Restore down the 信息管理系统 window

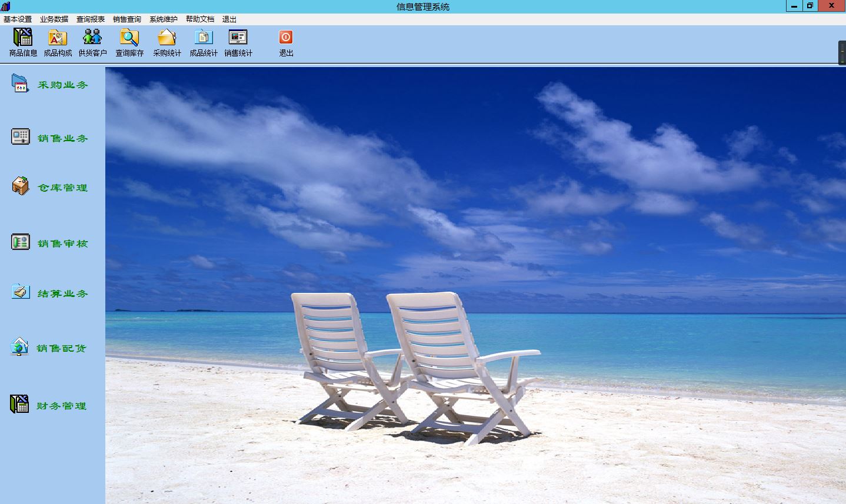tap(810, 6)
